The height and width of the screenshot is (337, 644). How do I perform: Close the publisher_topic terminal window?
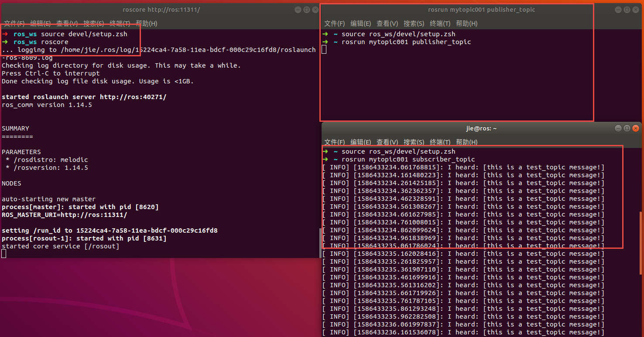636,10
